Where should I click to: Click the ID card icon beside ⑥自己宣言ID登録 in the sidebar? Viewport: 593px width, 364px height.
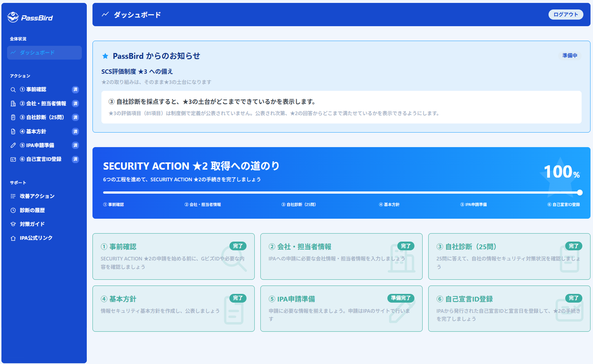tap(13, 159)
